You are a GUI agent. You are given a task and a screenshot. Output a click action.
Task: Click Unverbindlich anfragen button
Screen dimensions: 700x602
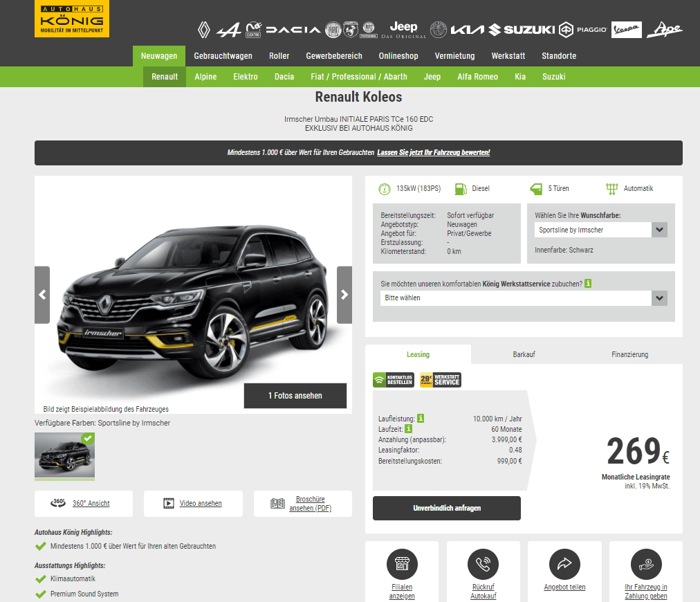click(x=446, y=508)
